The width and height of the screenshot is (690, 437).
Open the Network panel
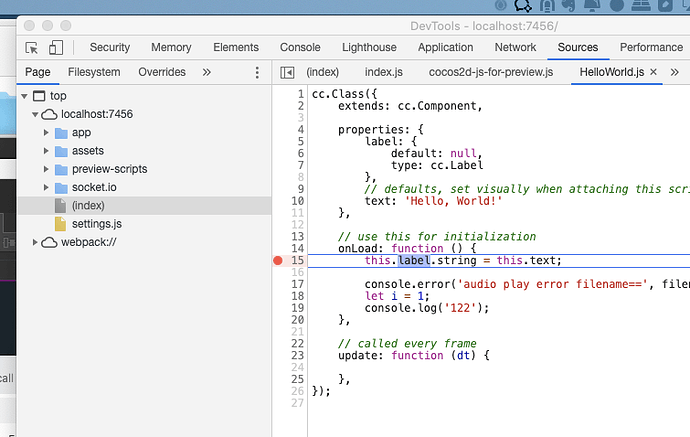pos(515,48)
